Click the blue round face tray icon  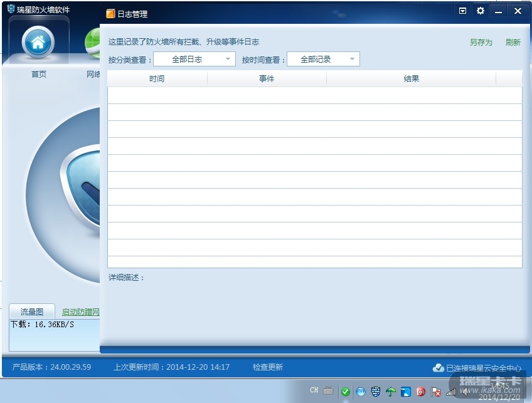coord(361,392)
